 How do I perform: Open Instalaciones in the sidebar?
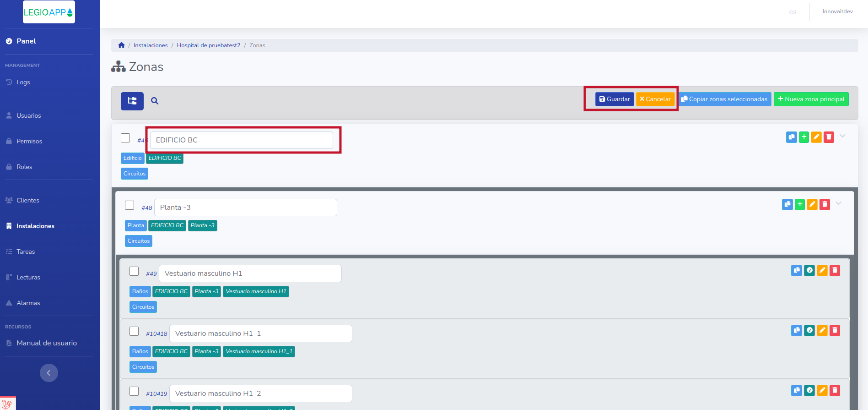(x=35, y=226)
